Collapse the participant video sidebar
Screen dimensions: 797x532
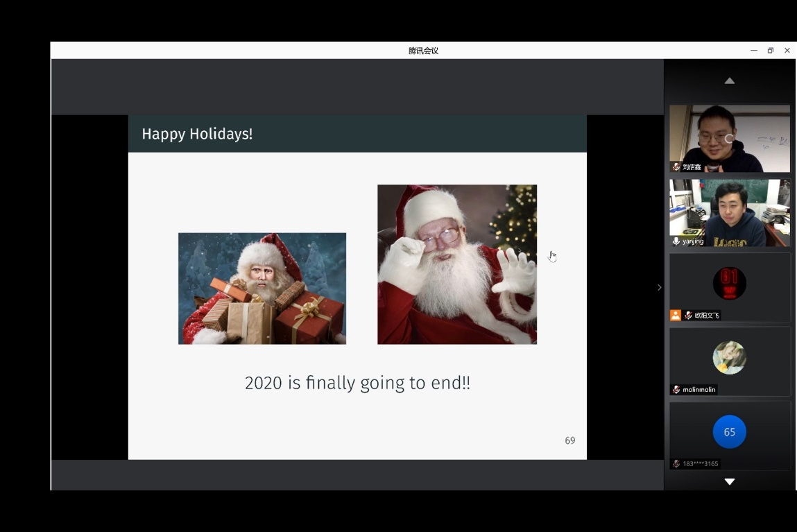[659, 287]
